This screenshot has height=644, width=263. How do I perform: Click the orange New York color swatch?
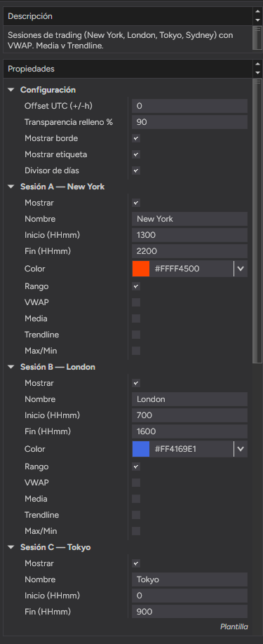(x=141, y=269)
